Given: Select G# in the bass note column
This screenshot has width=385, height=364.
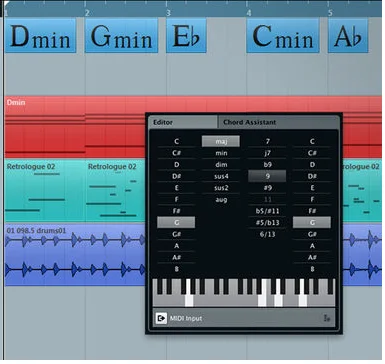Looking at the screenshot, I should click(312, 234).
